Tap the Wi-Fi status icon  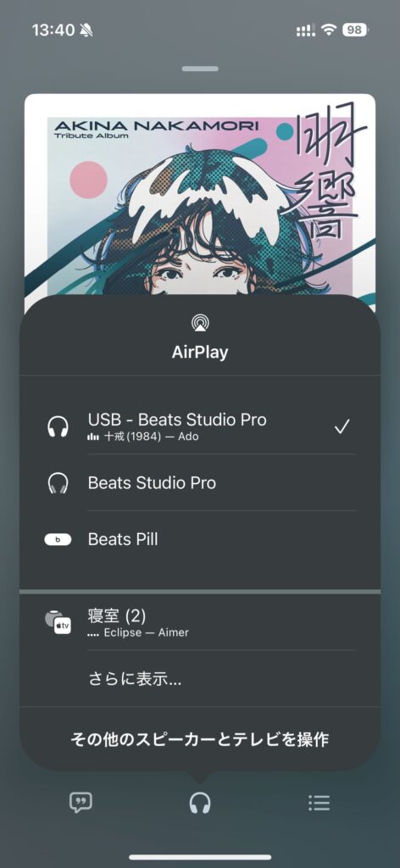[329, 30]
